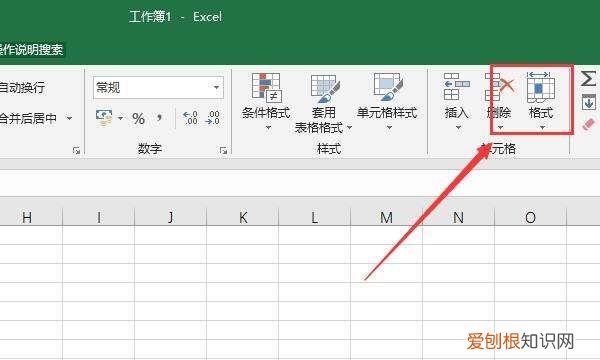The height and width of the screenshot is (360, 600).
Task: Expand the Cell Styles dropdown arrow
Action: 389,127
